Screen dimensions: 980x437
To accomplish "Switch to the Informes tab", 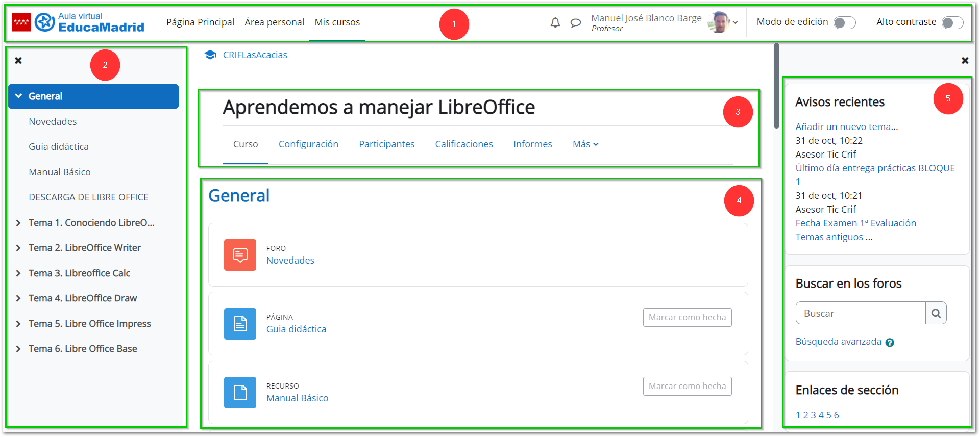I will pyautogui.click(x=532, y=144).
